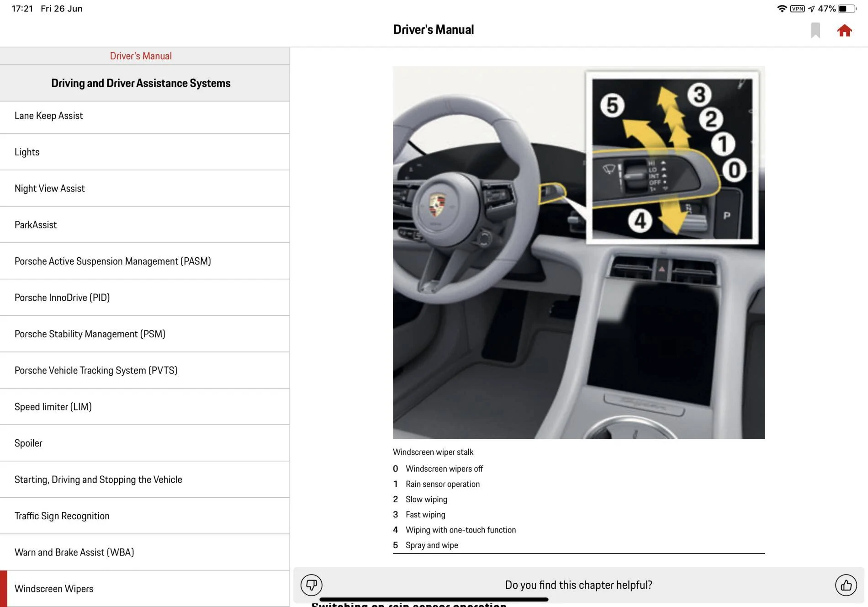Select Traffic Sign Recognition chapter
Viewport: 868px width, 607px height.
[x=144, y=516]
